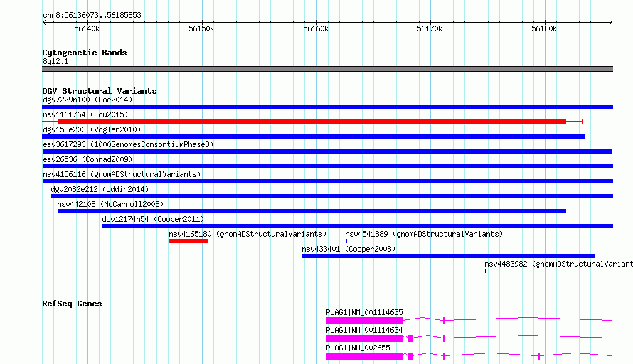Select the nsv4156116 gnomAD variant bar

327,181
